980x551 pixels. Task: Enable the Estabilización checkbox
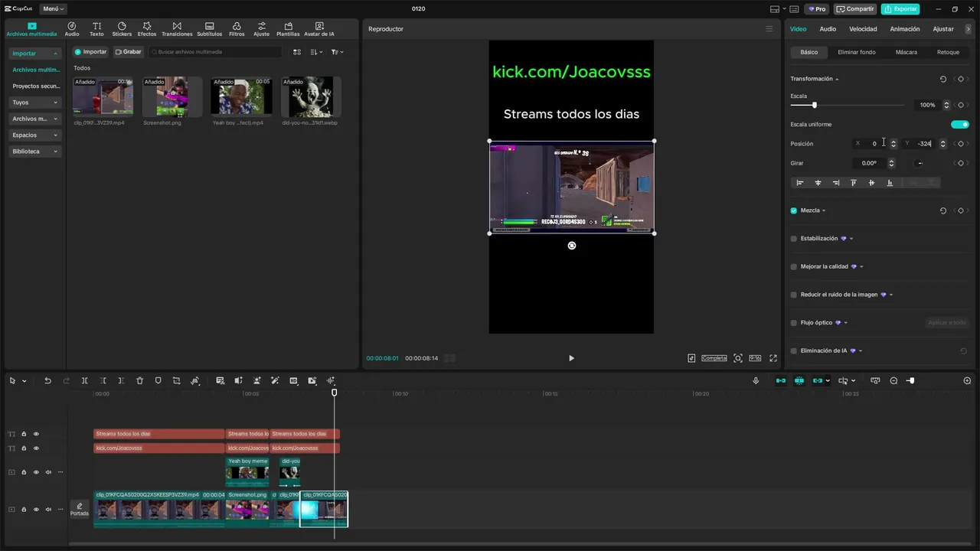coord(793,239)
